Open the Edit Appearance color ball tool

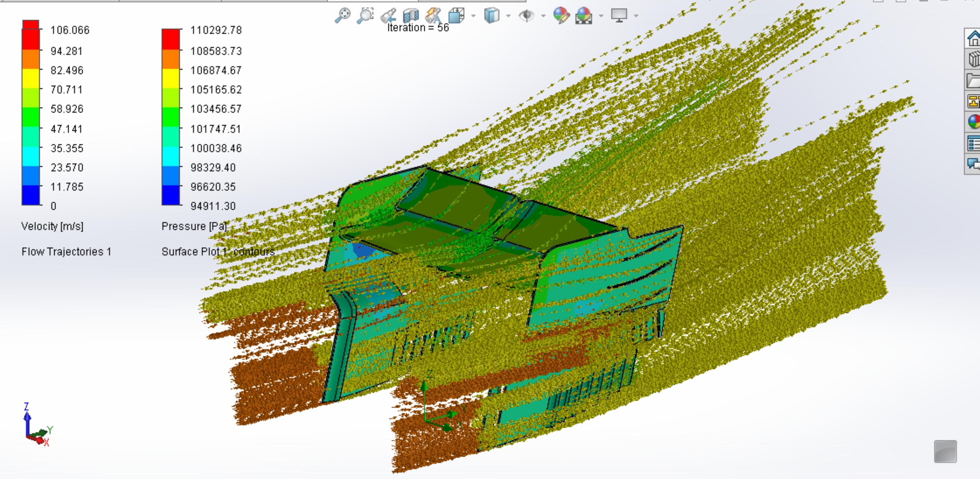[562, 16]
